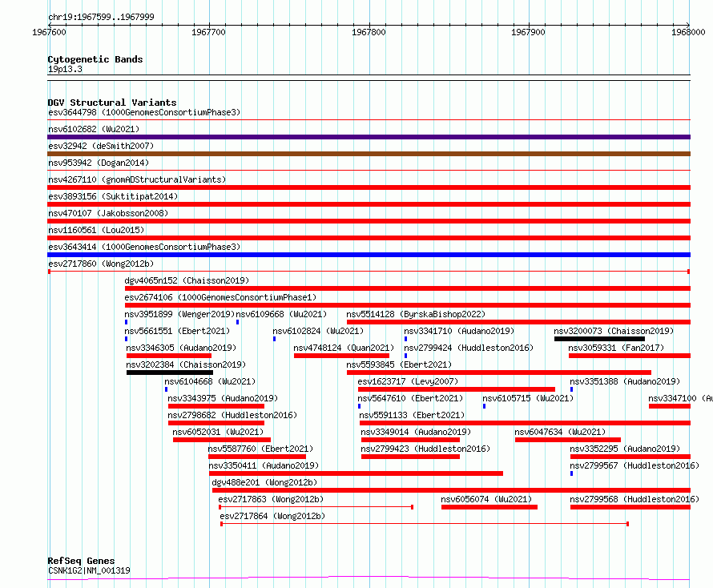This screenshot has width=713, height=588.
Task: Click the chr19:1967599..1967999 region label
Action: 102,18
